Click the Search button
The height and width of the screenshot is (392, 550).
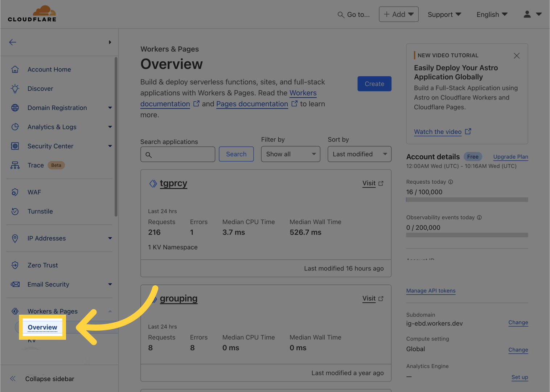tap(236, 154)
